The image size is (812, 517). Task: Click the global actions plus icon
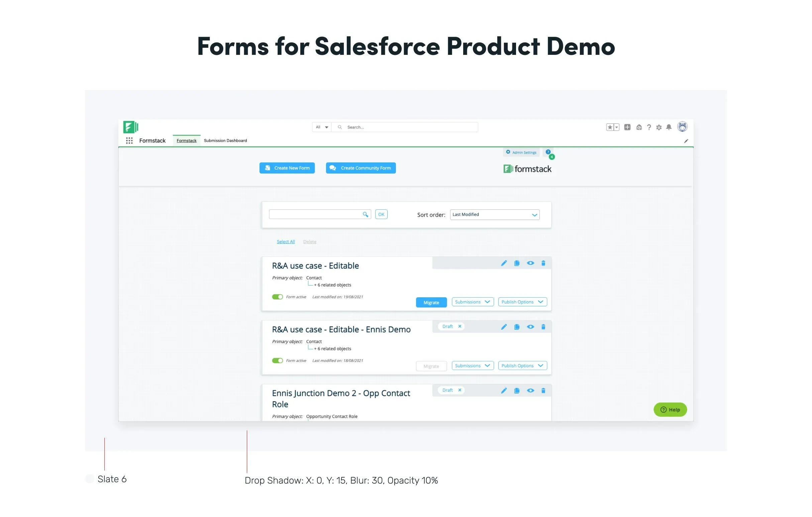point(627,127)
